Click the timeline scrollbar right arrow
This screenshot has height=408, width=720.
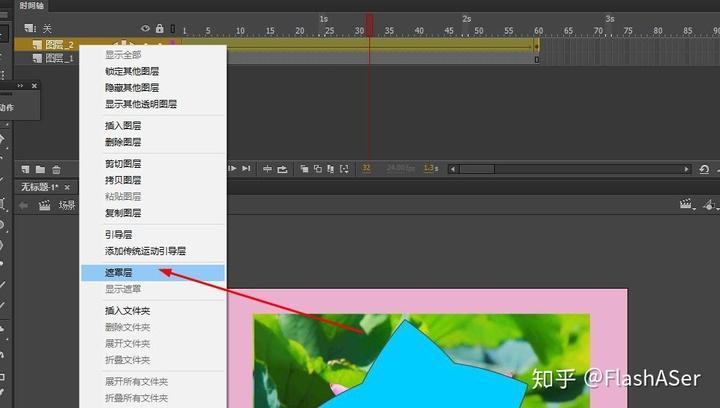(x=686, y=169)
